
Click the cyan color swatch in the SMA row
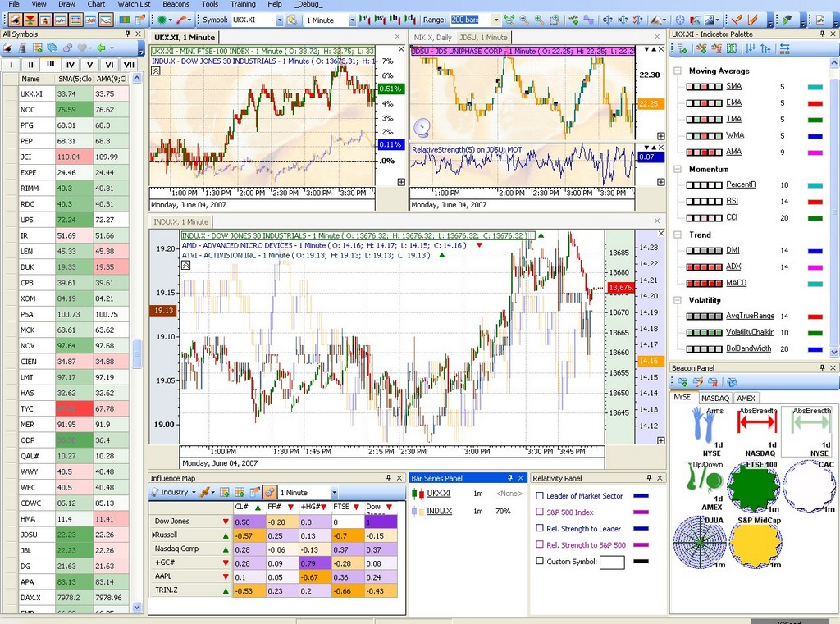click(815, 87)
